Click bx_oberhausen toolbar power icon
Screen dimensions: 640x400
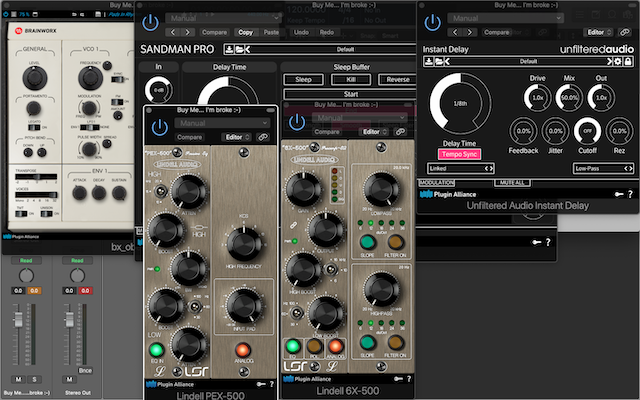tap(6, 14)
